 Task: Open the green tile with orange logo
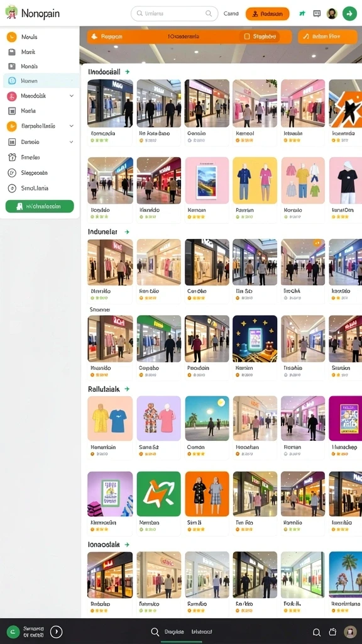(x=158, y=494)
